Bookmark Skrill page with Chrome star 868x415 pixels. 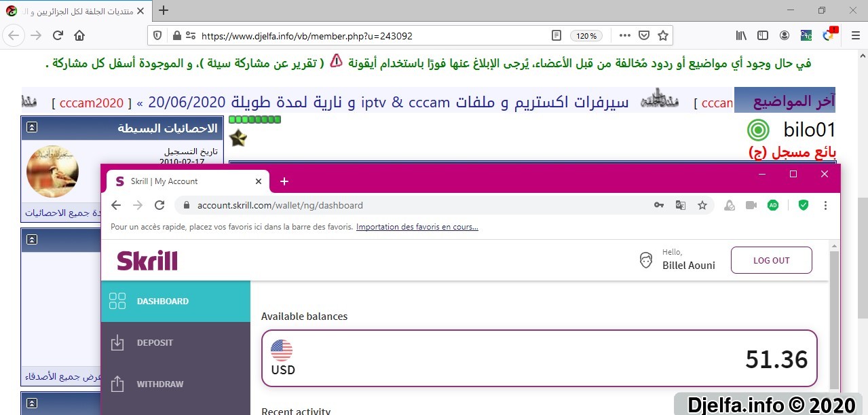point(702,205)
